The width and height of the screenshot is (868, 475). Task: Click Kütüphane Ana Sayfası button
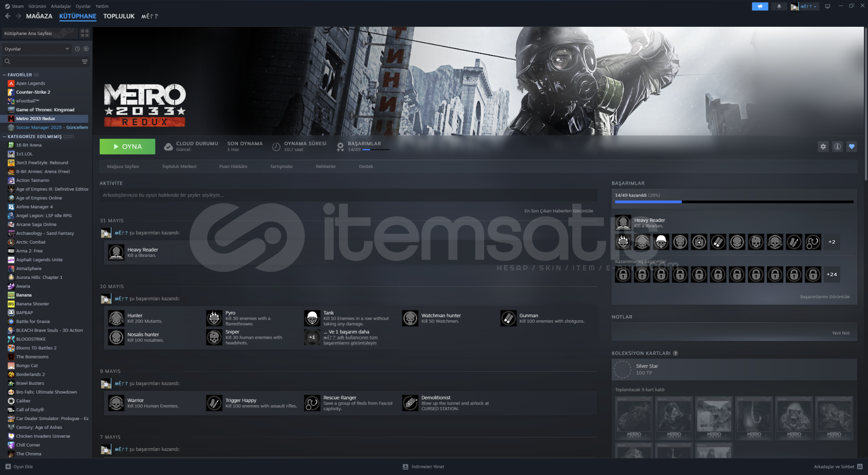click(40, 33)
